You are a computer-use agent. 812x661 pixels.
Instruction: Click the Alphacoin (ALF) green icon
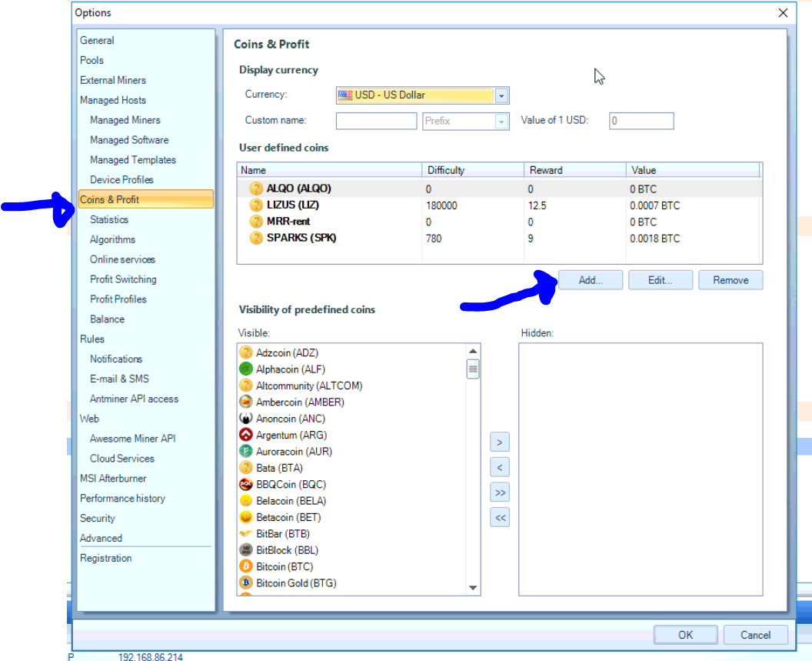tap(246, 369)
